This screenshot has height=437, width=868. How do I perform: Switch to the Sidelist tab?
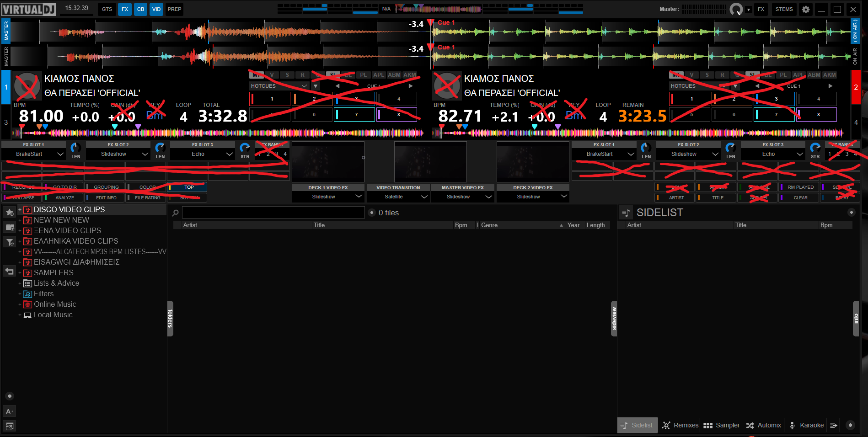coord(637,425)
